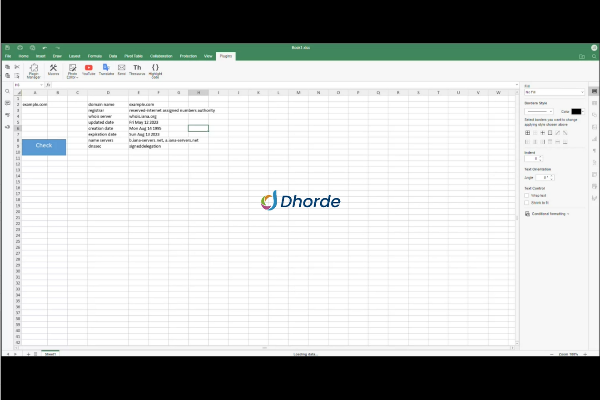
Task: Click the Send plugin envelope icon
Action: pyautogui.click(x=122, y=69)
